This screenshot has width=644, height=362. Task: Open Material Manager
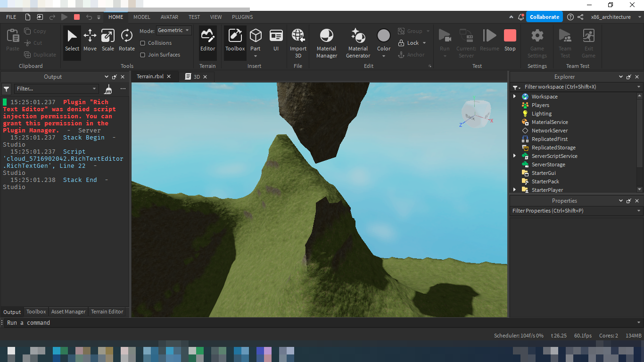tap(327, 42)
